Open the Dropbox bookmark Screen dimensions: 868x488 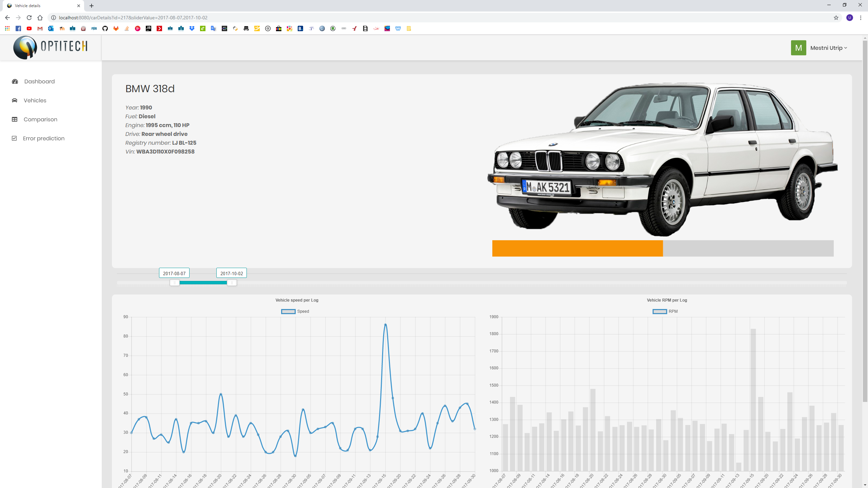coord(192,28)
